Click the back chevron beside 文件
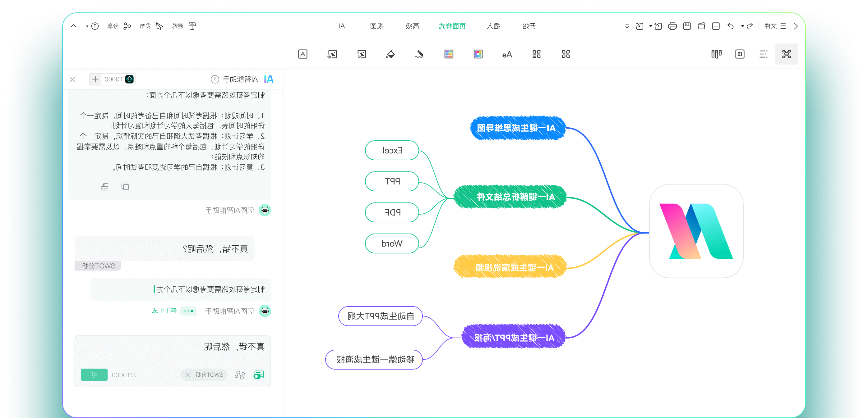Screen dimensions: 868x418 point(796,26)
